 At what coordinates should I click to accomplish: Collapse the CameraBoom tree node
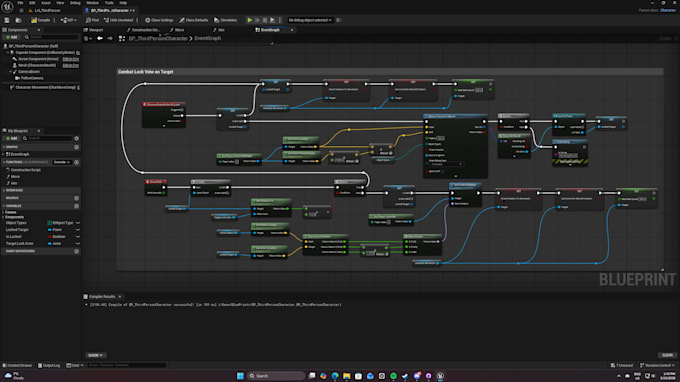tap(11, 72)
